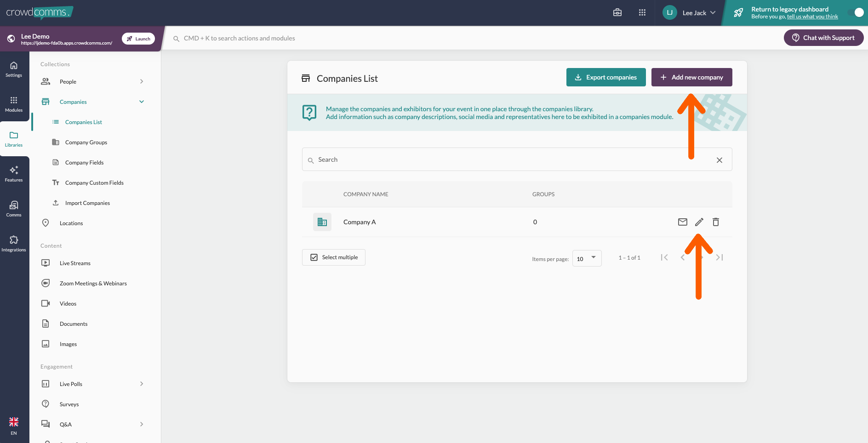Expand the People collection chevron
The image size is (868, 443).
[x=142, y=82]
